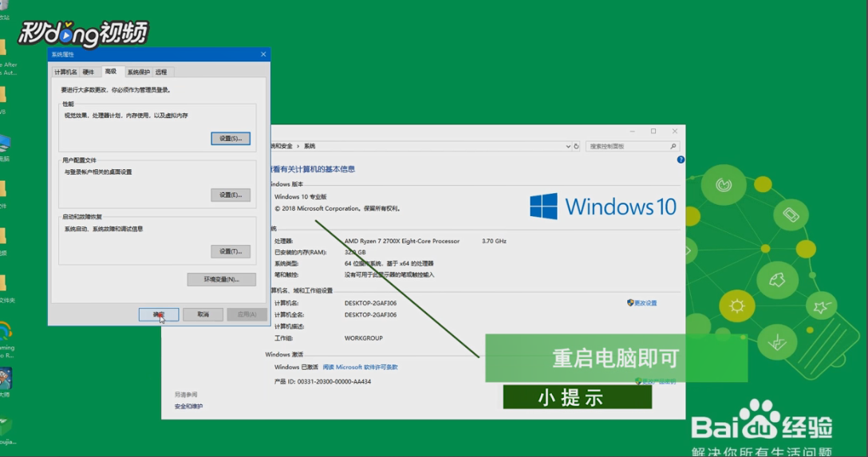Open 用户配置文件 设置(E)... button
This screenshot has height=457, width=868.
[231, 195]
